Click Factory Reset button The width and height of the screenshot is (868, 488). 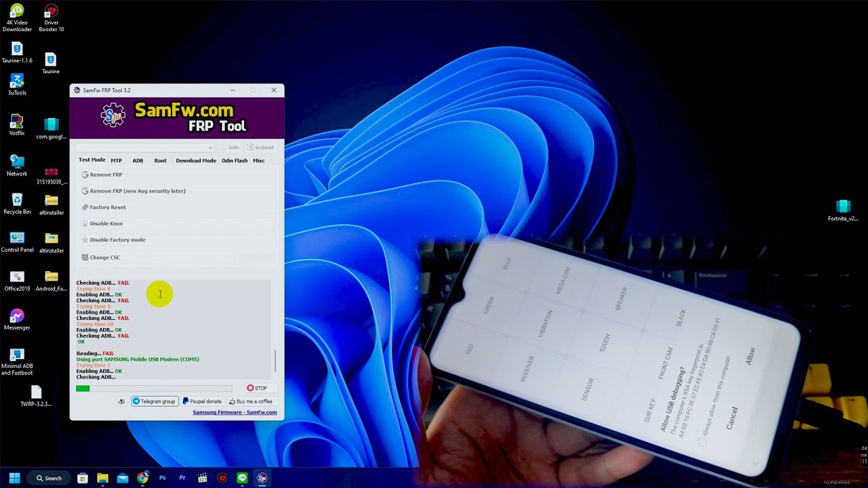pyautogui.click(x=177, y=207)
